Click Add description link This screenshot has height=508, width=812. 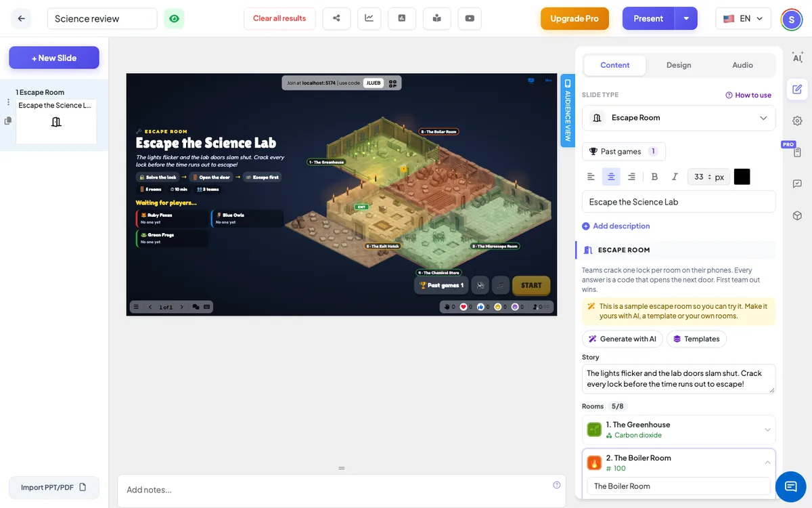click(x=616, y=226)
